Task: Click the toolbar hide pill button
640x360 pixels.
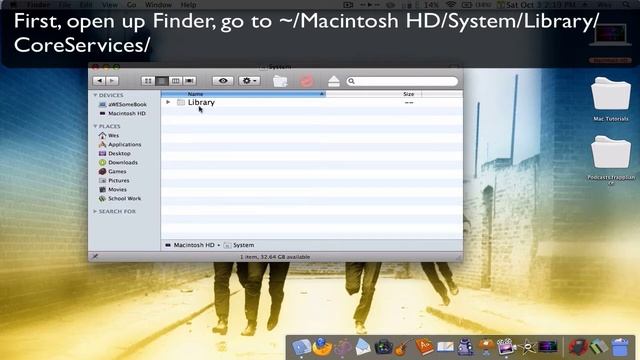Action: [x=454, y=67]
